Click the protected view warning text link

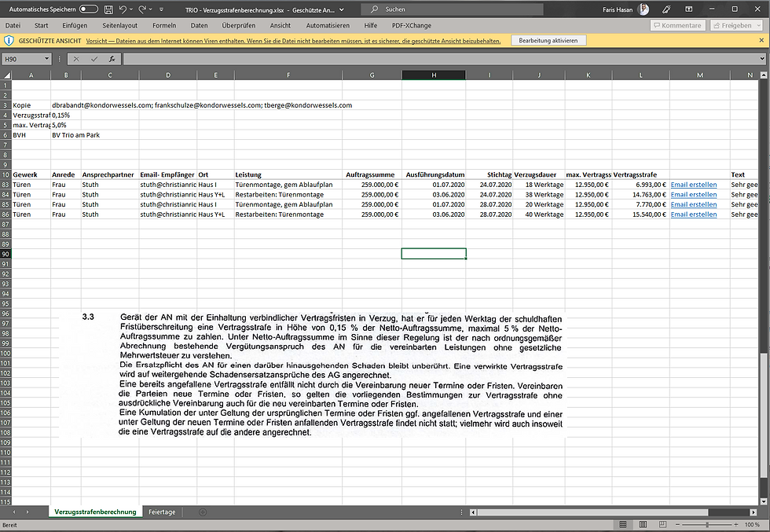click(x=293, y=41)
